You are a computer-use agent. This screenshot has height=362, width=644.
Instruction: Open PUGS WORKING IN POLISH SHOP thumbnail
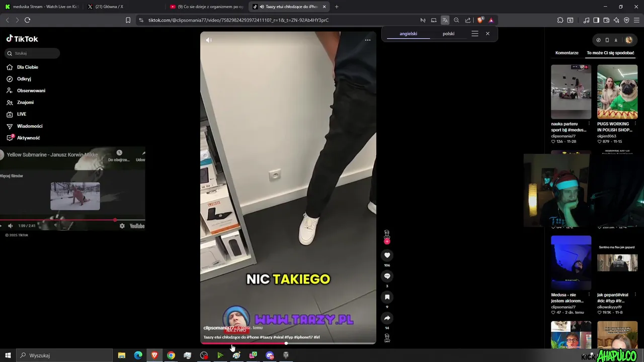tap(617, 92)
